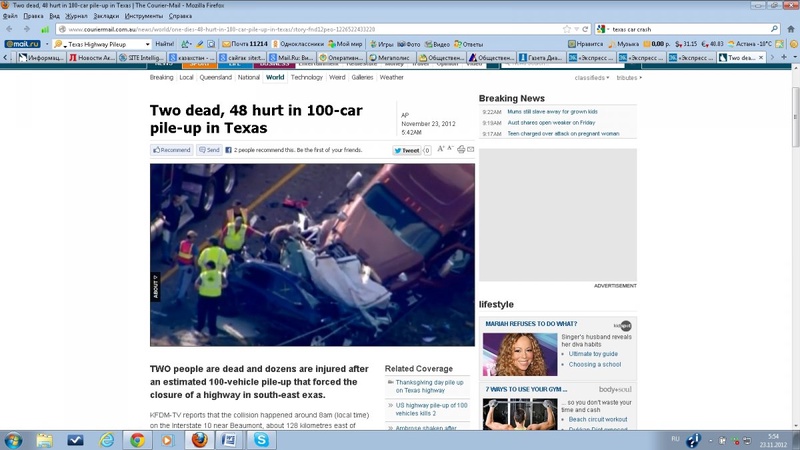Click the Facebook Recommend button
800x450 pixels.
(x=172, y=150)
